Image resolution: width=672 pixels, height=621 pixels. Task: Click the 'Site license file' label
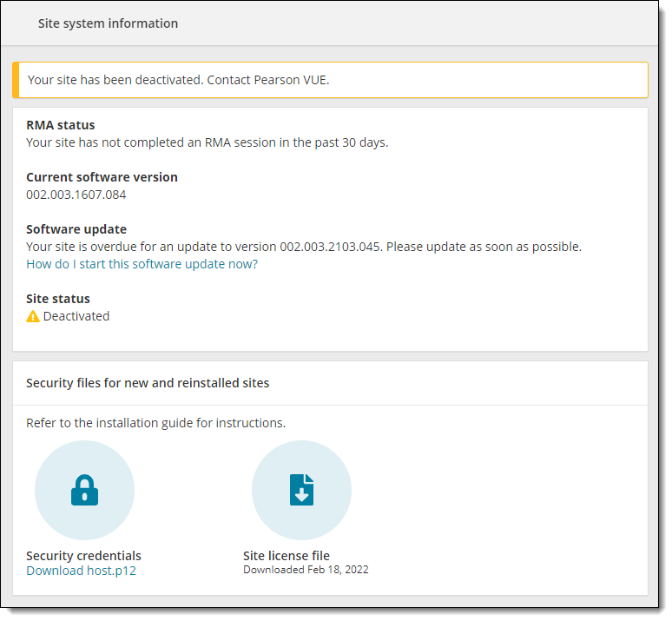[x=287, y=555]
